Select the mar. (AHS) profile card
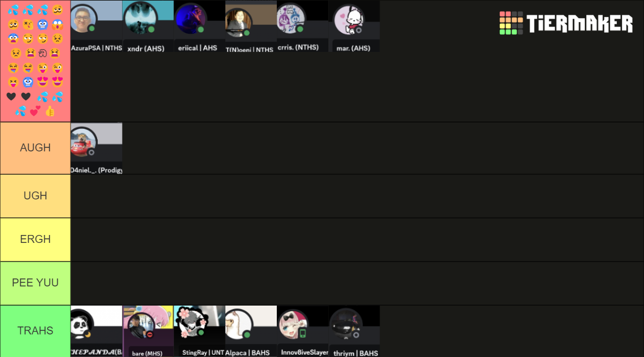 [x=354, y=27]
